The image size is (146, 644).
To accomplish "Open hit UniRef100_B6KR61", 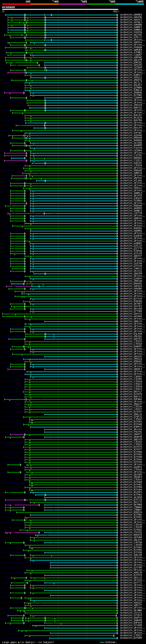I will (x=131, y=158).
